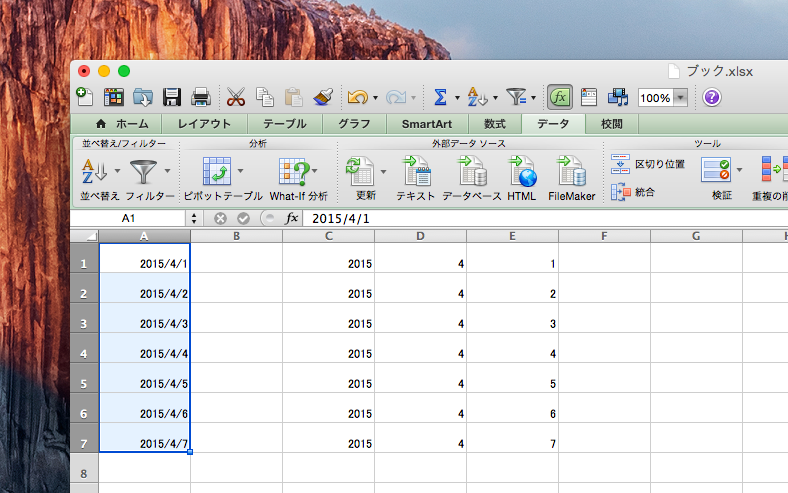788x493 pixels.
Task: Click the AutoSum sigma icon
Action: click(x=440, y=97)
